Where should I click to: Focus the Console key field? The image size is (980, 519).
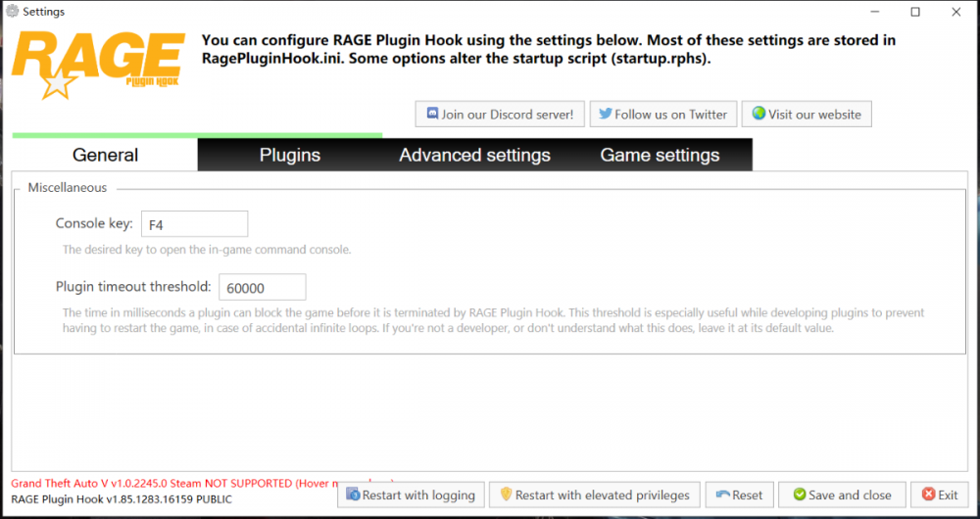pos(194,224)
